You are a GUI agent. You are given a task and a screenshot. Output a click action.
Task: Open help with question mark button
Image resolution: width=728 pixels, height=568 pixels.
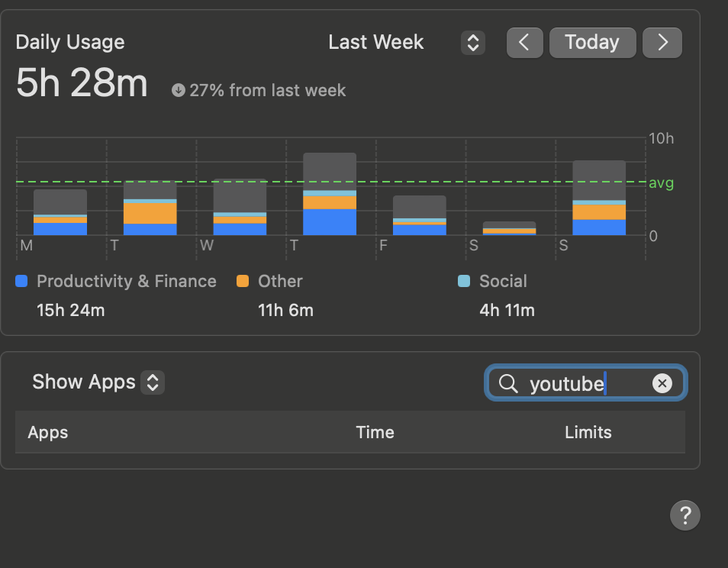click(x=685, y=515)
